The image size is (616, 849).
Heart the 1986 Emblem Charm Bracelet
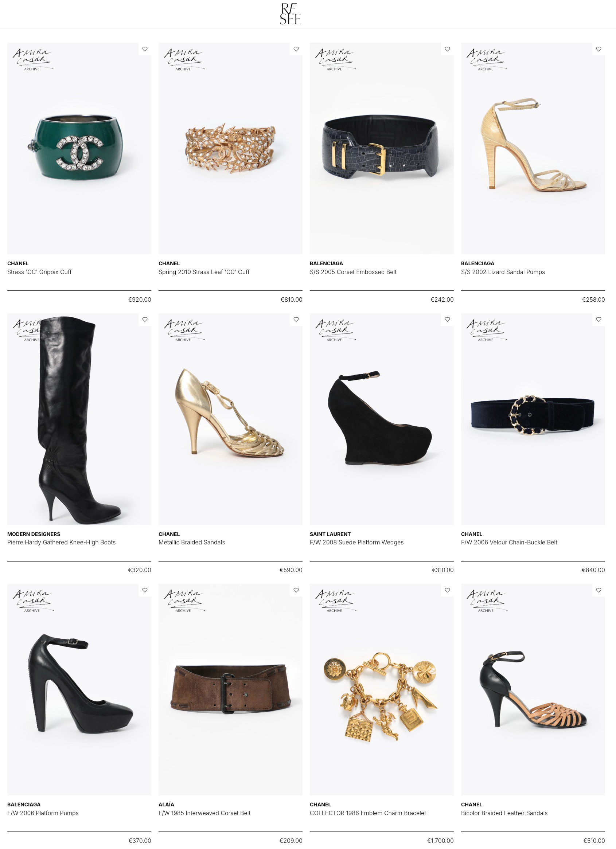click(x=448, y=590)
